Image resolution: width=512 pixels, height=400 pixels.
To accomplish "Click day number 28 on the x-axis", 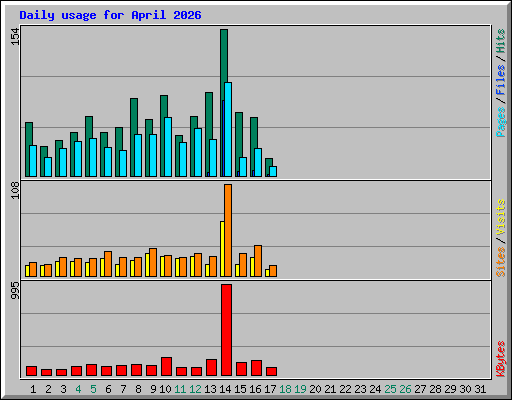I will coord(435,389).
